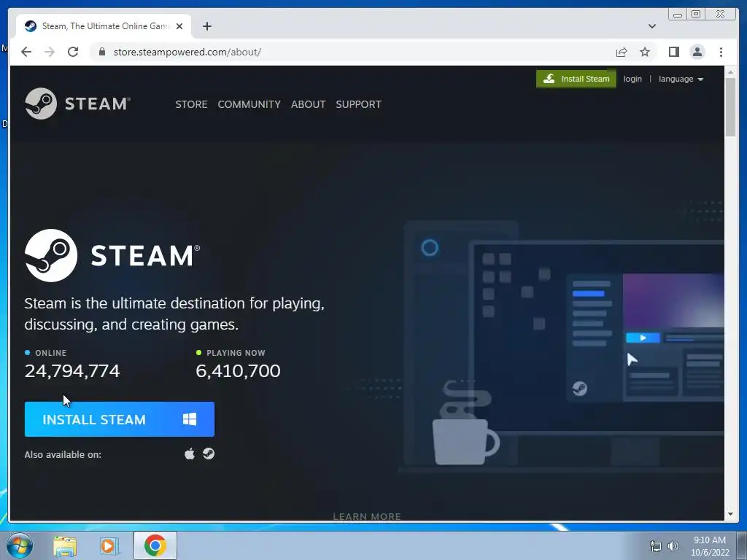Open a new browser tab
Screen dimensions: 747x560
tap(206, 26)
